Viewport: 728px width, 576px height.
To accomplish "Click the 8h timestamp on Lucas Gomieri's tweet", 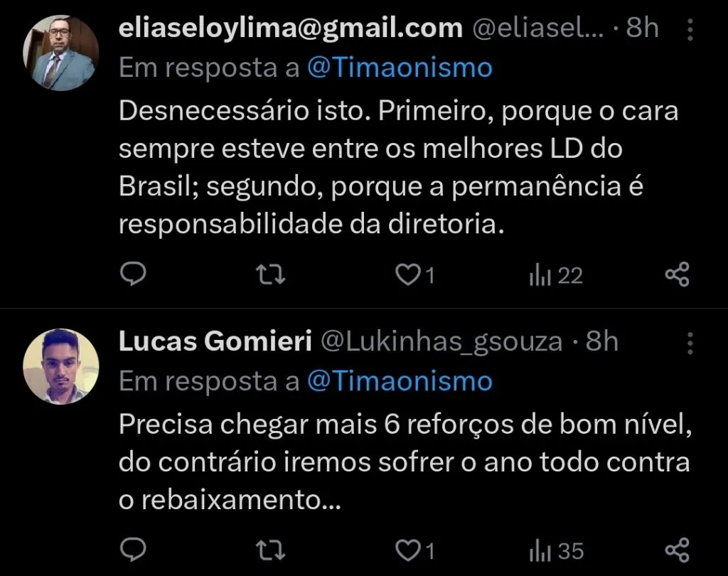I will pyautogui.click(x=601, y=341).
